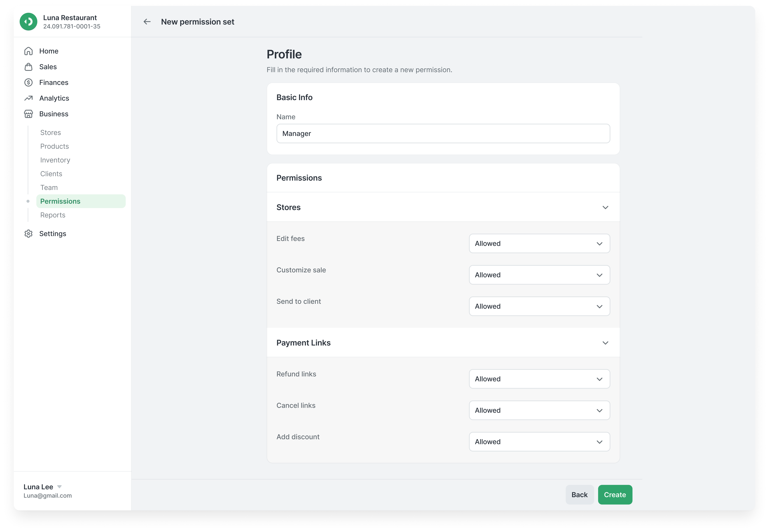Open Reports in the Business submenu
The height and width of the screenshot is (532, 769).
[53, 215]
